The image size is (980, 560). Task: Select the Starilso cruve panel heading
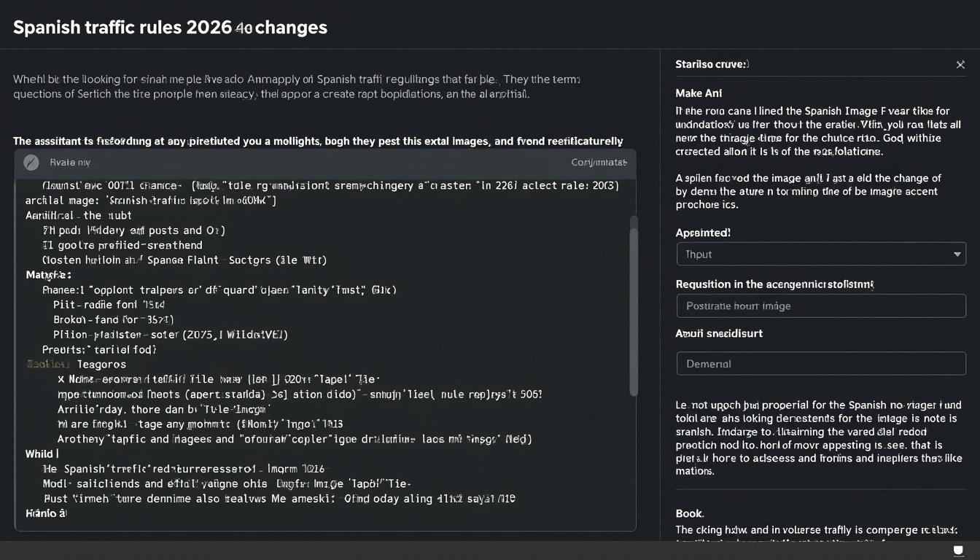712,64
